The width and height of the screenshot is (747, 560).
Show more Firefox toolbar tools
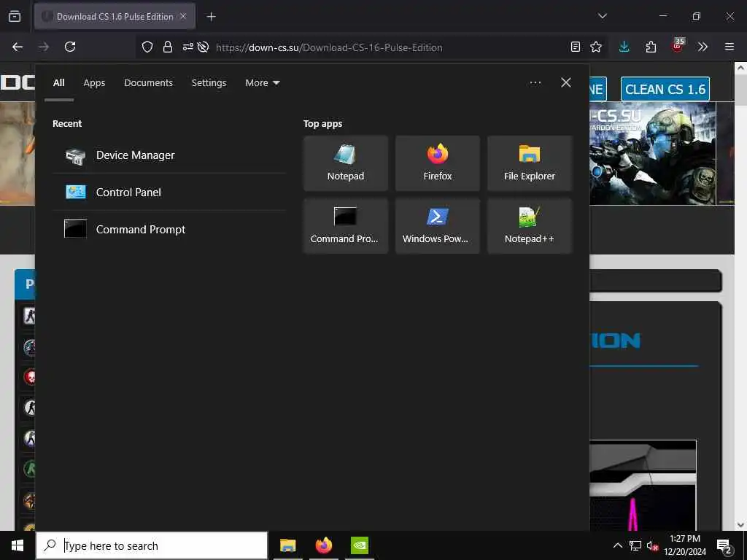coord(703,47)
